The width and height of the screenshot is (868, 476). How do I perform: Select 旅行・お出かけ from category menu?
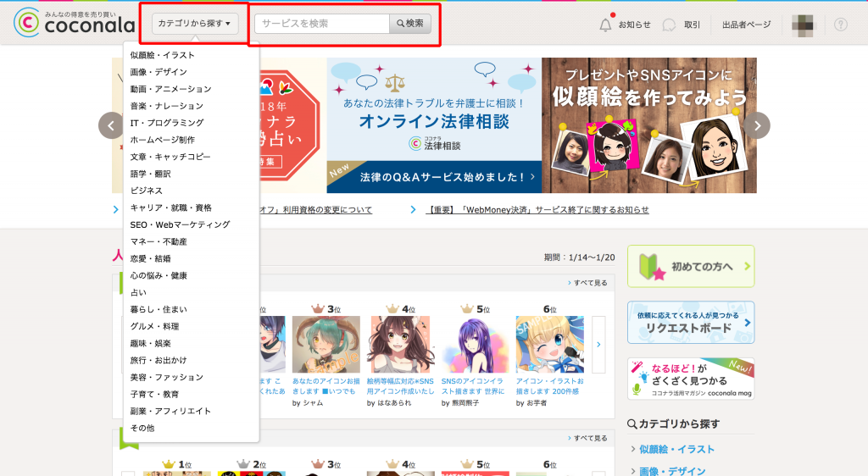pos(159,361)
